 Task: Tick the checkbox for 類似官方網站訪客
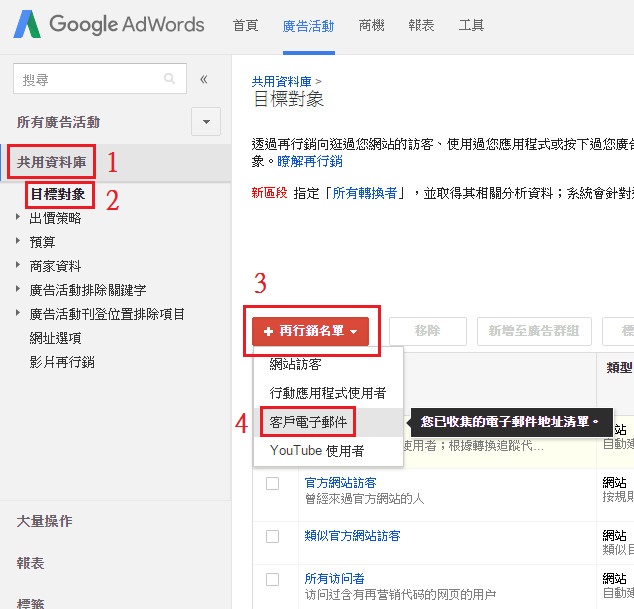pos(272,537)
